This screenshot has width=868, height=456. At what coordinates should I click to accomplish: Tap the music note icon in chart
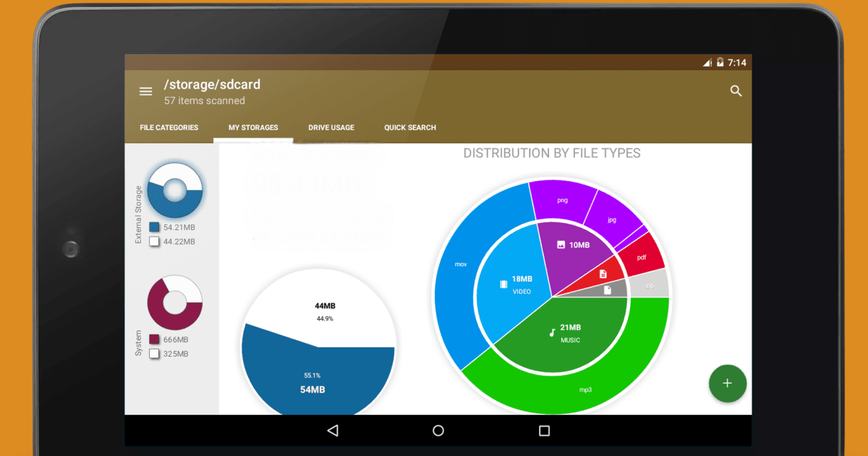(x=553, y=333)
